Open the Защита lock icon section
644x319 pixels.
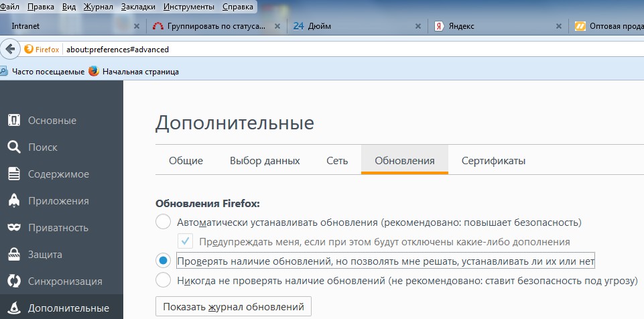tap(45, 255)
